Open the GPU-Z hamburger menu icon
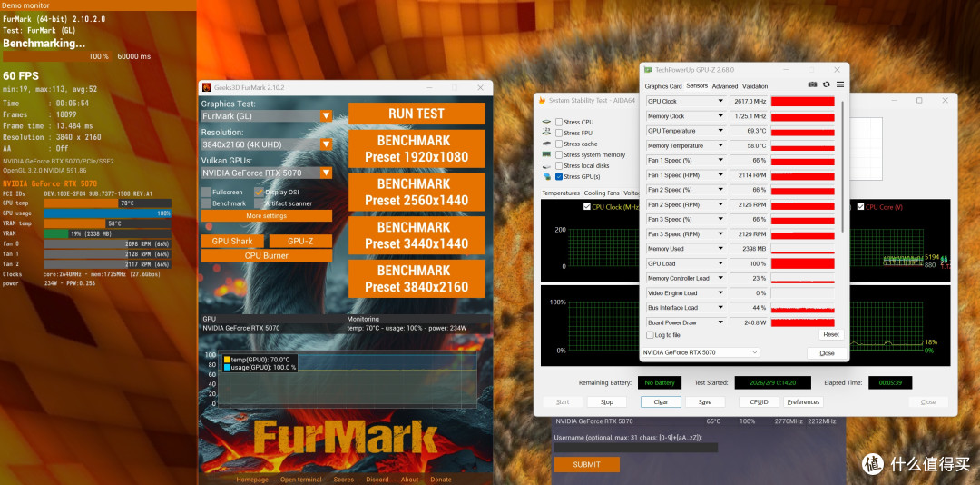Image resolution: width=980 pixels, height=485 pixels. click(840, 84)
